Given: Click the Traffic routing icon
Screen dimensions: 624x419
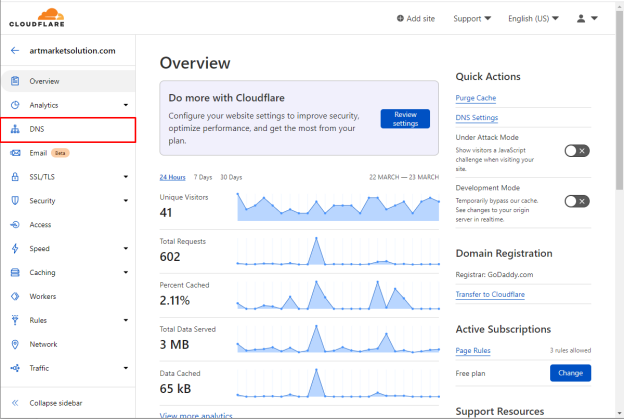Looking at the screenshot, I should pos(15,368).
